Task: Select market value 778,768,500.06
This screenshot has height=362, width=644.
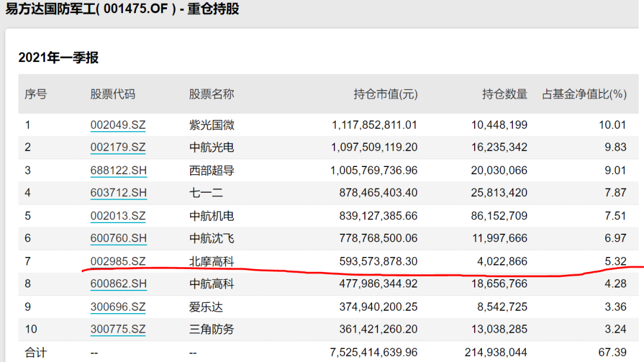Action: 378,239
